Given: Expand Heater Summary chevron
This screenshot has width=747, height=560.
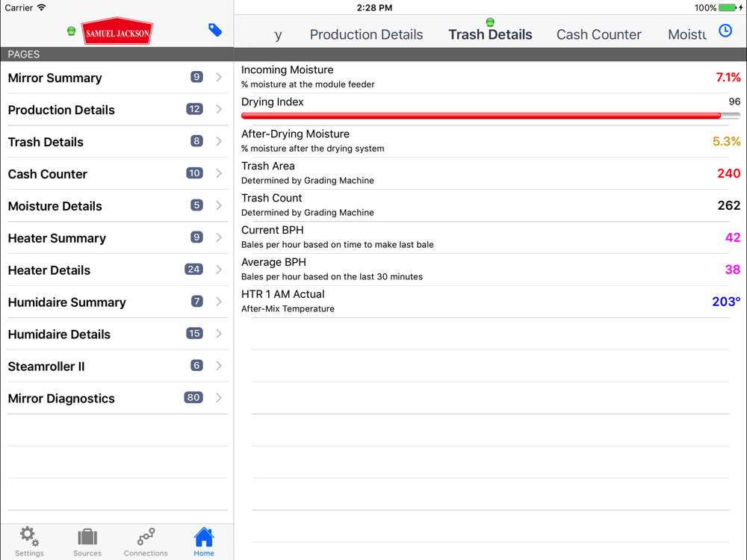Looking at the screenshot, I should (x=219, y=237).
